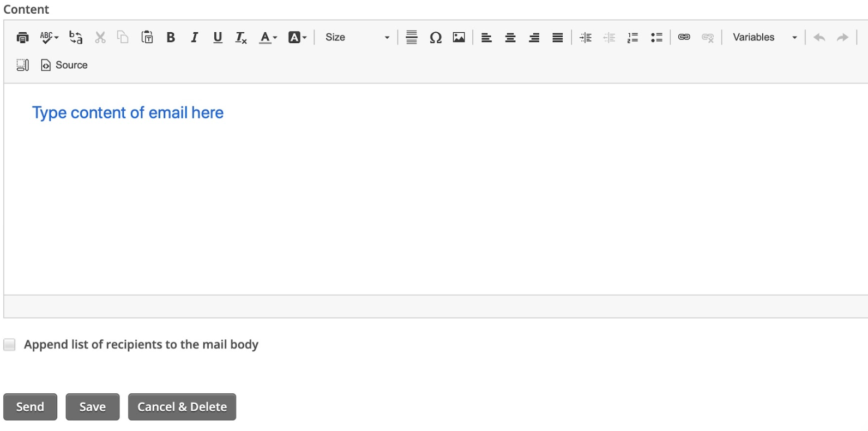The height and width of the screenshot is (431, 868).
Task: Click the Show Blocks icon
Action: click(22, 65)
